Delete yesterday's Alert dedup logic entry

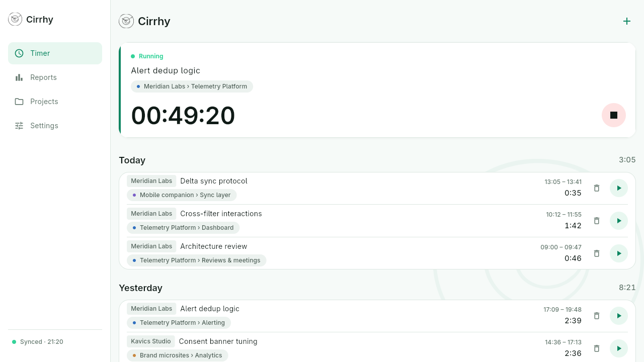tap(597, 316)
